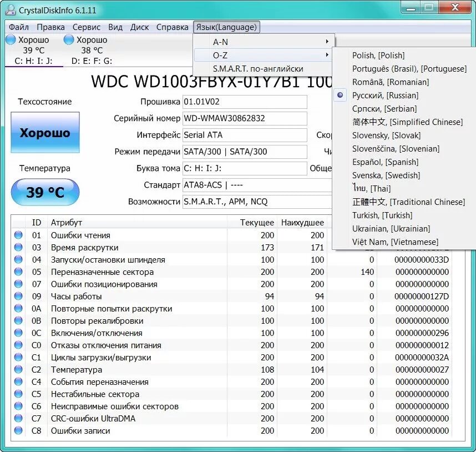Image resolution: width=476 pixels, height=452 pixels.
Task: Click the Буква тома field
Action: click(245, 168)
